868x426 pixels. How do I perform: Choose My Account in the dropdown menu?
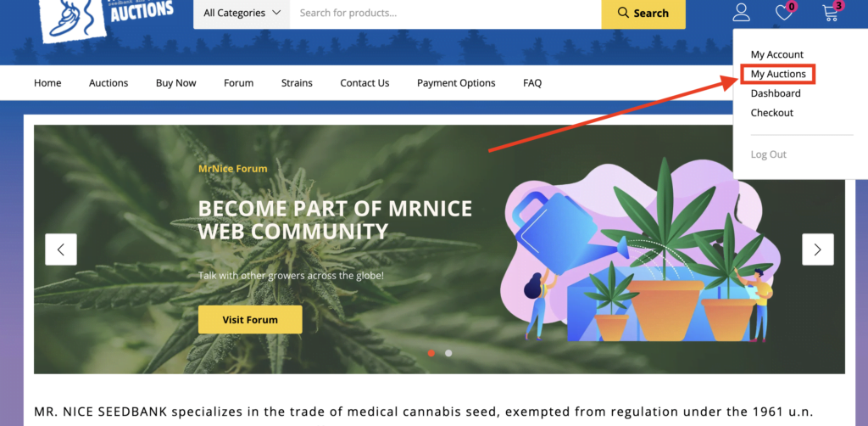[776, 54]
